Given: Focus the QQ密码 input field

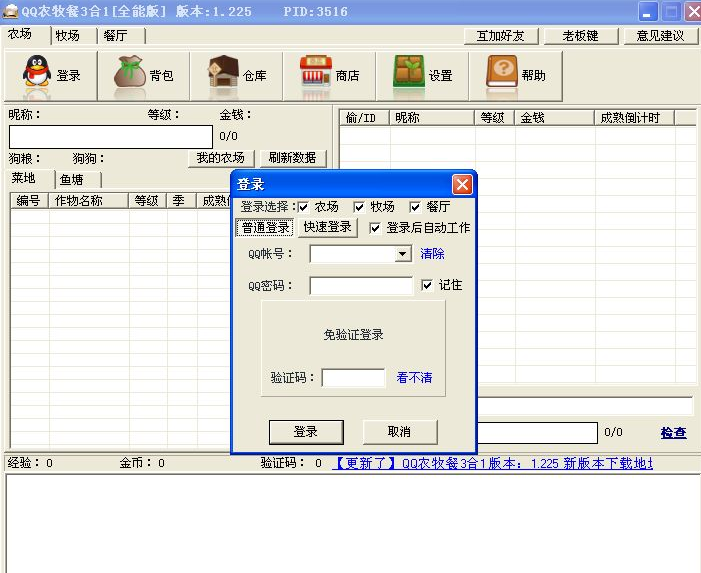Looking at the screenshot, I should (x=361, y=286).
